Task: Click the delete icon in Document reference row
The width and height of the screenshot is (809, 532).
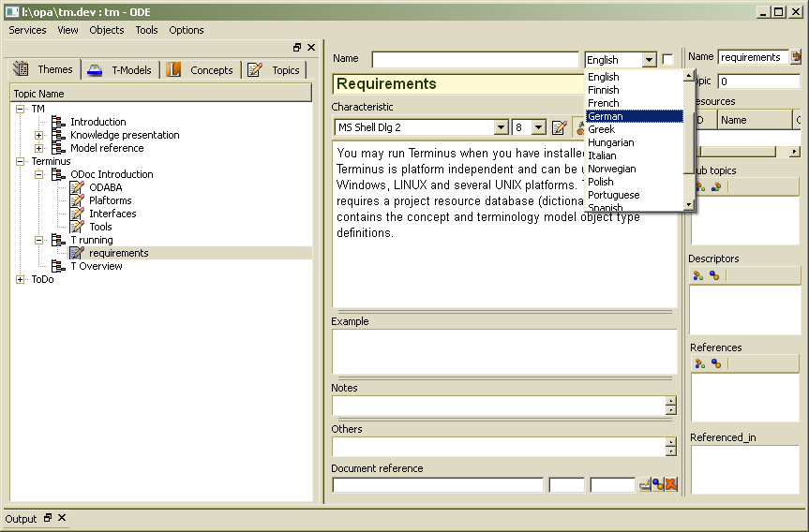Action: pyautogui.click(x=671, y=484)
